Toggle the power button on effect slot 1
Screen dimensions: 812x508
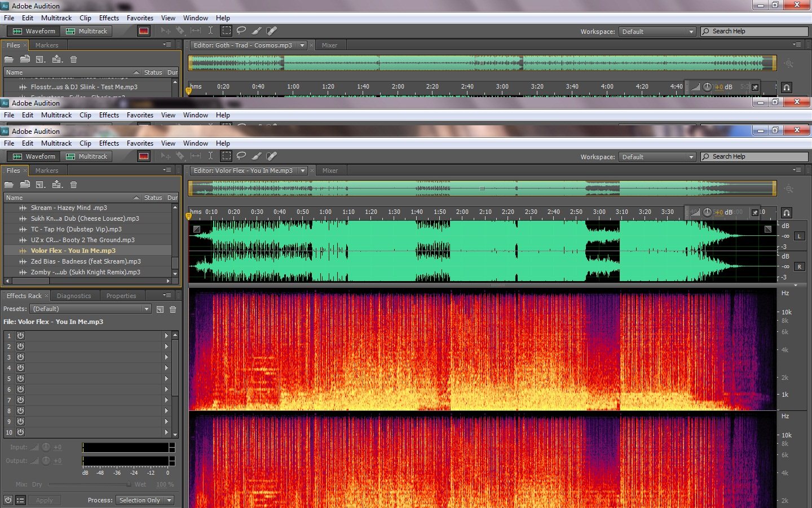(20, 335)
